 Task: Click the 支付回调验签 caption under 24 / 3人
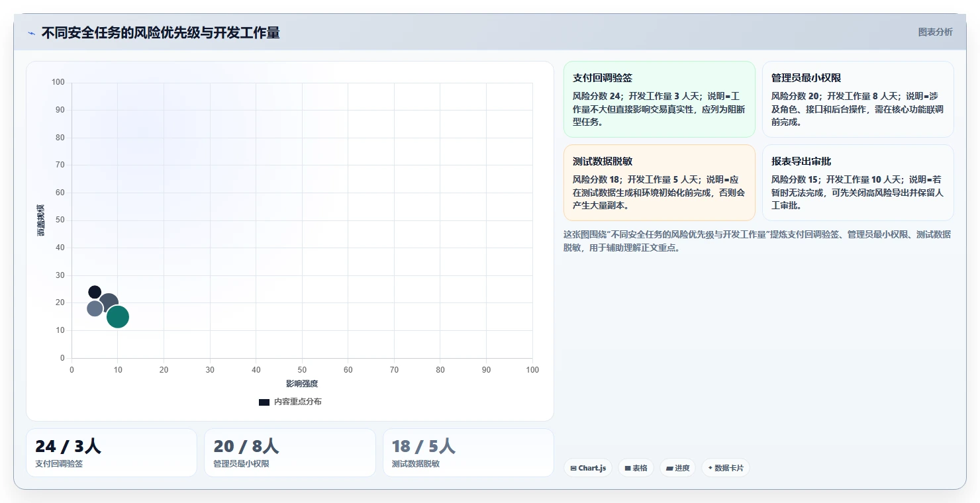[59, 464]
